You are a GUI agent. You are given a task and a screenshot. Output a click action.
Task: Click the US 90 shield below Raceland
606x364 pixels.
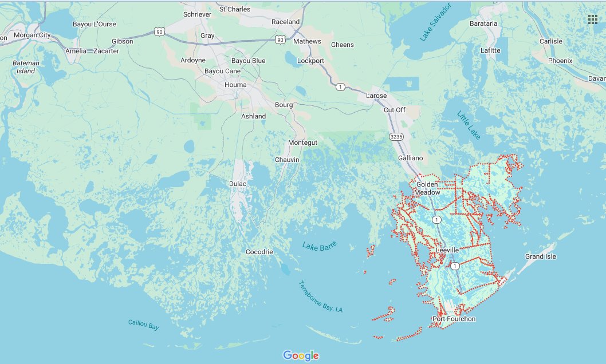point(280,39)
